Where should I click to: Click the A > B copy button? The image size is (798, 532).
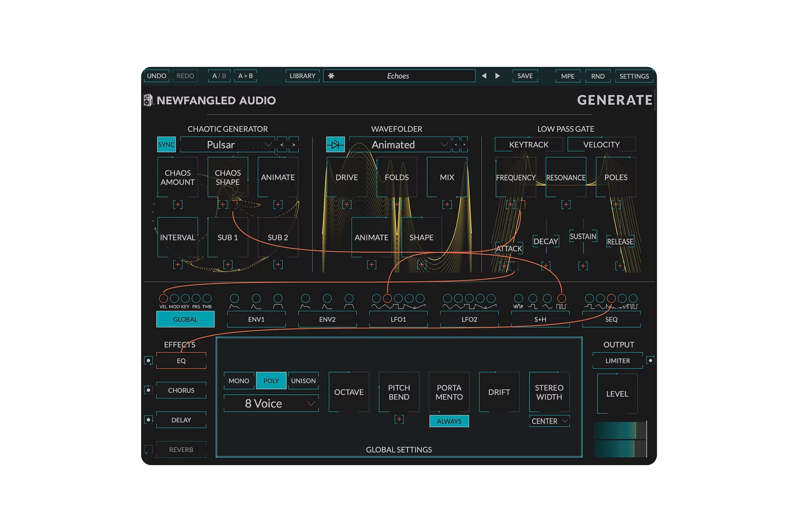(x=246, y=76)
